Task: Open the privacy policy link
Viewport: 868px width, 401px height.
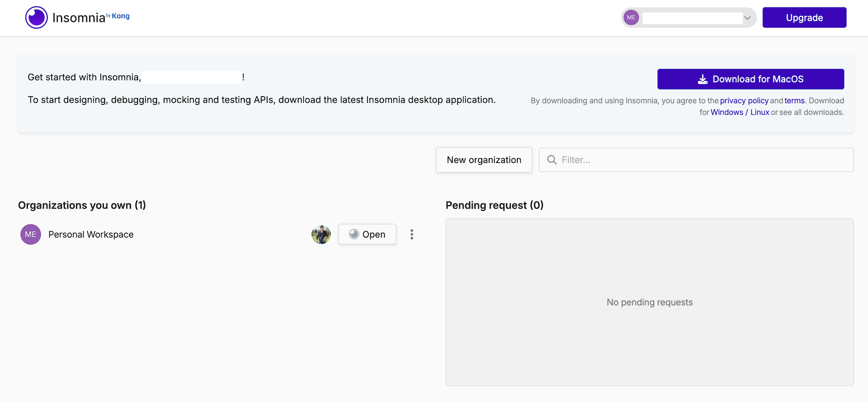Action: point(744,101)
